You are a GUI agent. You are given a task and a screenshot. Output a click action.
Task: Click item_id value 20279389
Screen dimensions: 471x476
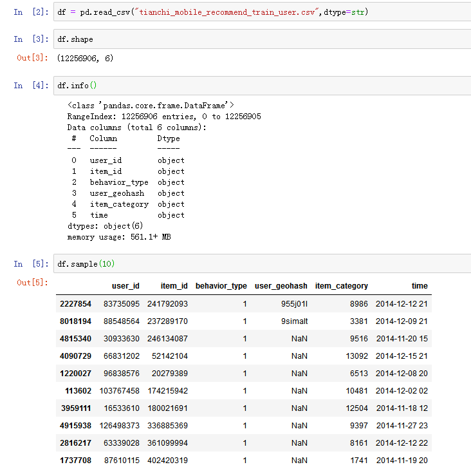pos(169,374)
